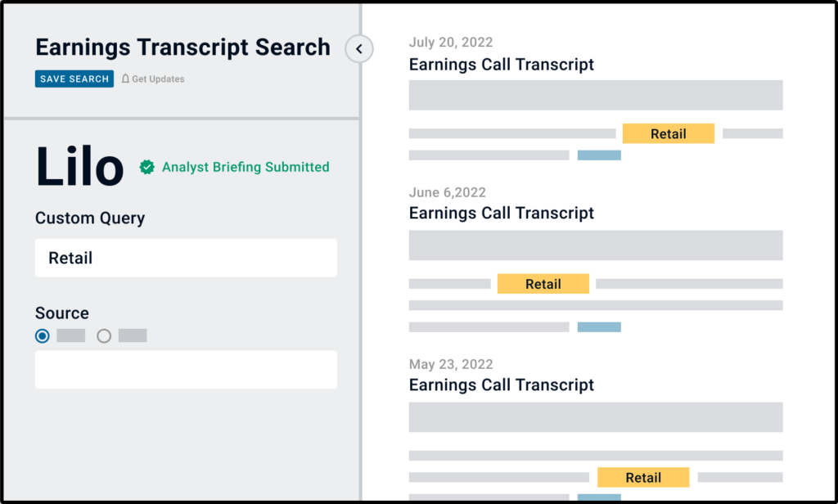Click the Save Search button

[x=74, y=79]
